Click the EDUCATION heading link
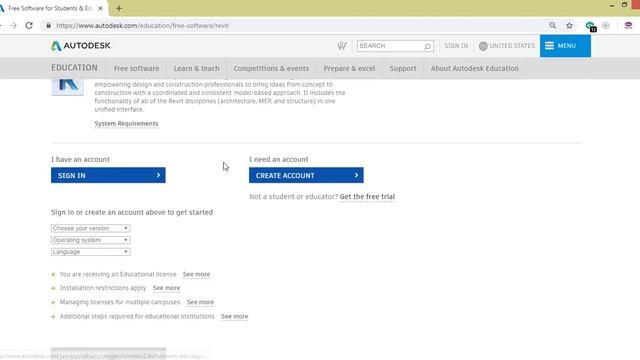Viewport: 640px width, 360px height. (x=74, y=67)
